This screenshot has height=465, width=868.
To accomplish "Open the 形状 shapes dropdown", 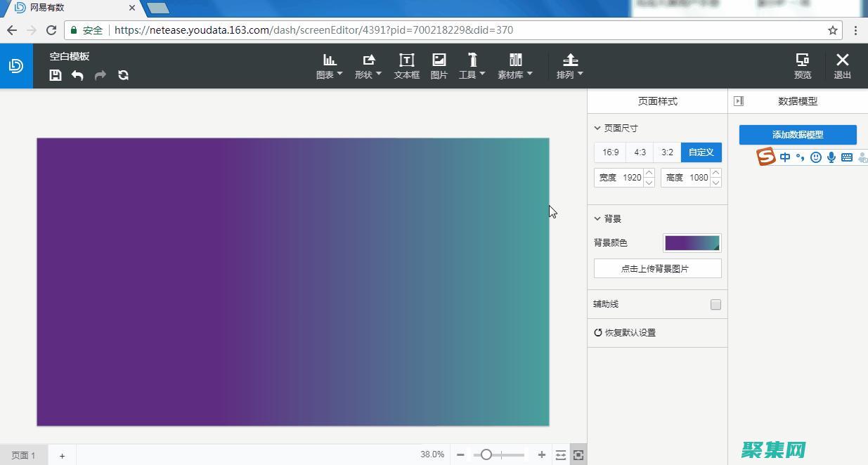I will coord(368,66).
